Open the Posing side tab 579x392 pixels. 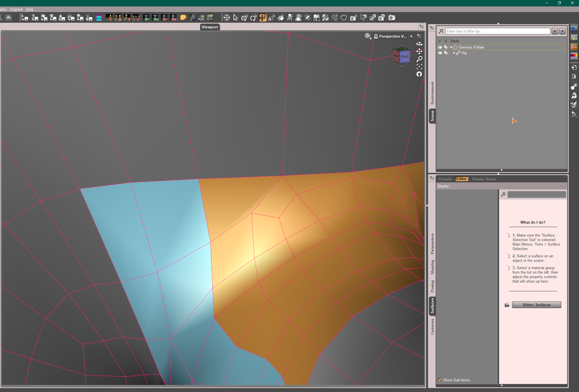pyautogui.click(x=432, y=286)
